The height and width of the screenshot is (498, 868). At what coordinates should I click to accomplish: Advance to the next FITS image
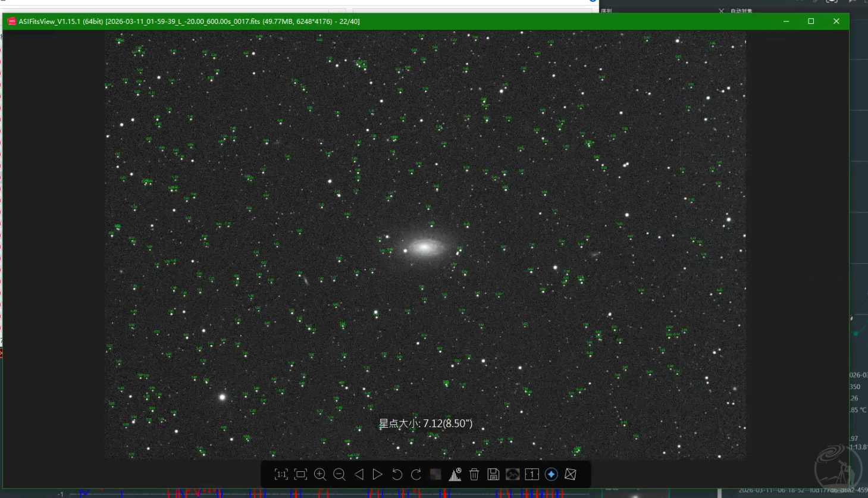(378, 474)
